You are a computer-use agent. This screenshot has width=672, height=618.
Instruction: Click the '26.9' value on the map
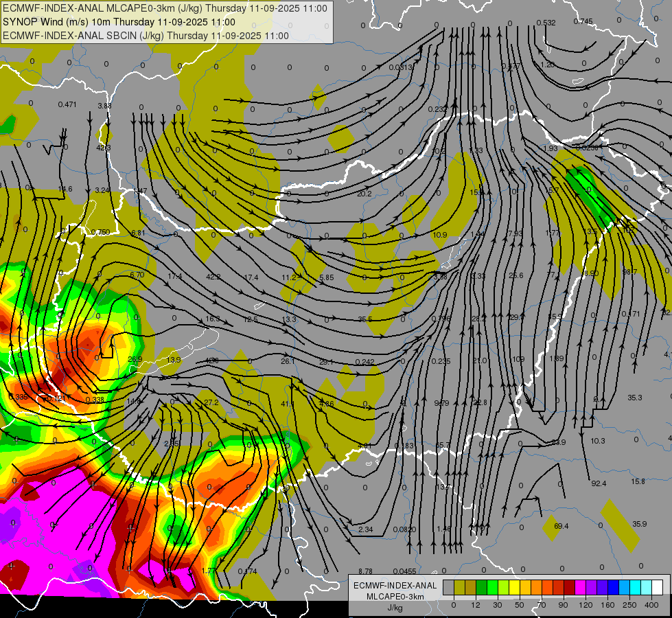tap(135, 359)
